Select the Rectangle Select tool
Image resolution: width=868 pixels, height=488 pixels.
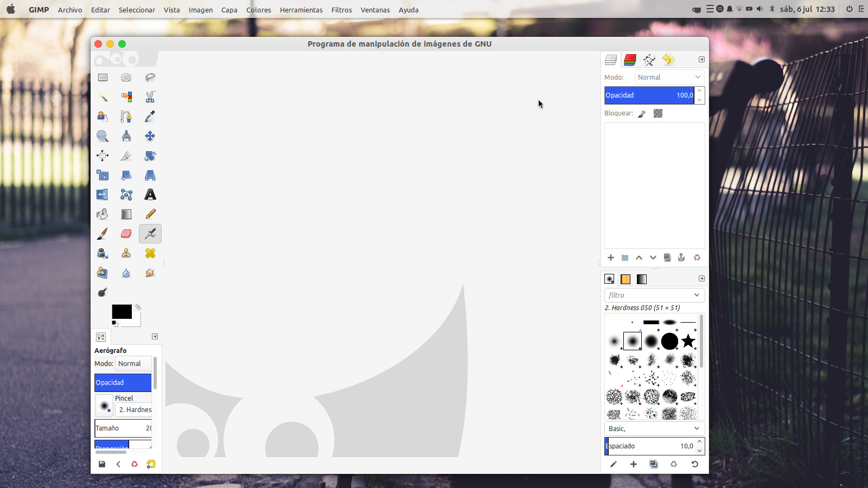point(103,78)
